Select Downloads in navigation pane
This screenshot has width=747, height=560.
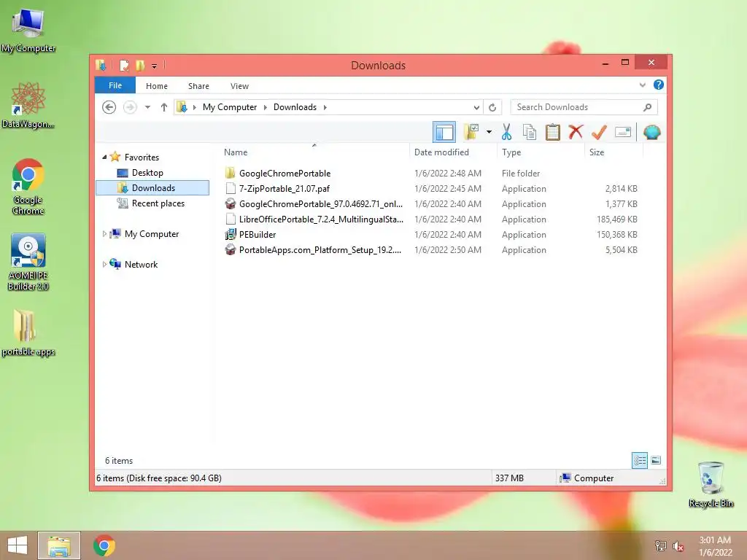coord(152,187)
